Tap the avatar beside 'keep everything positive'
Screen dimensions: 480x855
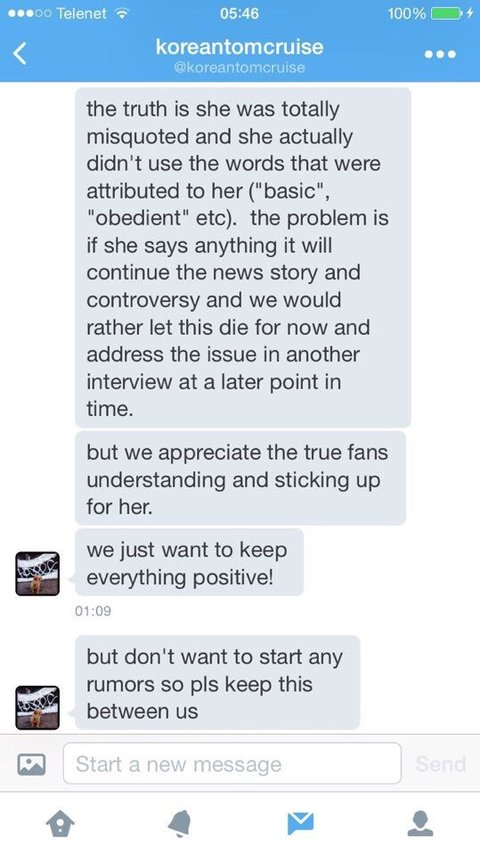[38, 574]
